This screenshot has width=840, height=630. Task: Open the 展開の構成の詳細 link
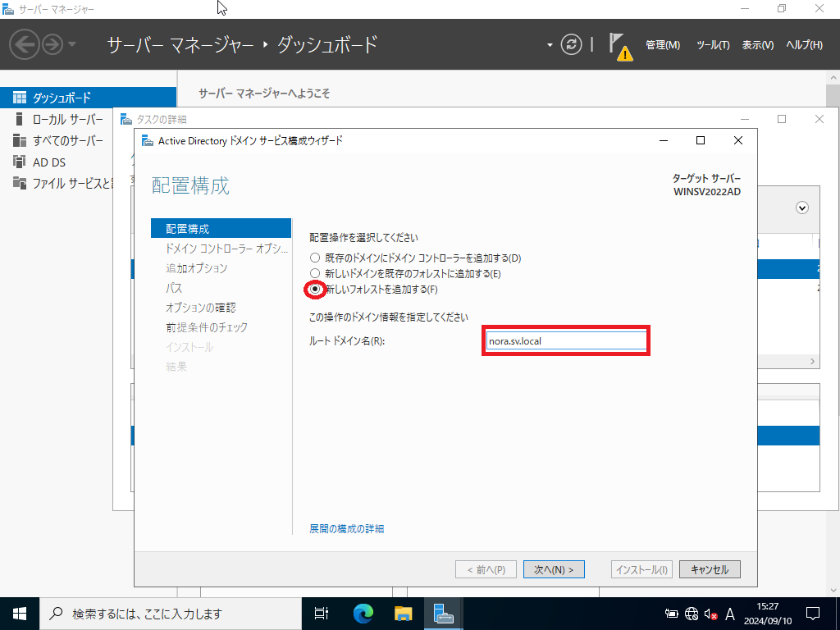(347, 529)
